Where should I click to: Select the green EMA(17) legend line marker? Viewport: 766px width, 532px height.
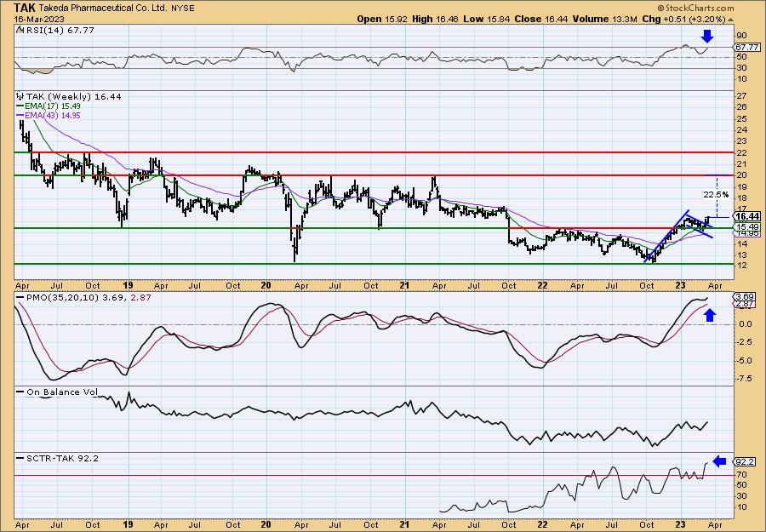20,106
